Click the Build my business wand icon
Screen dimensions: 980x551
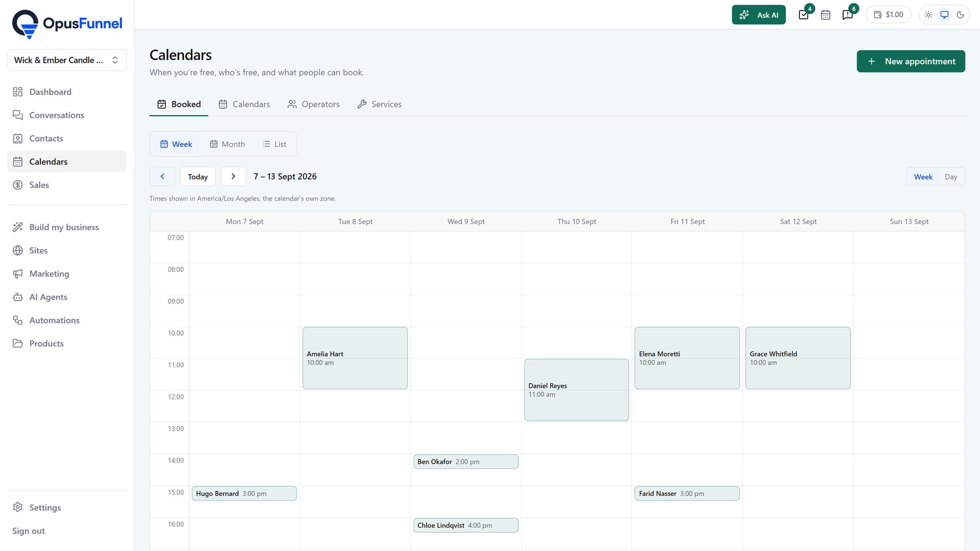tap(18, 227)
